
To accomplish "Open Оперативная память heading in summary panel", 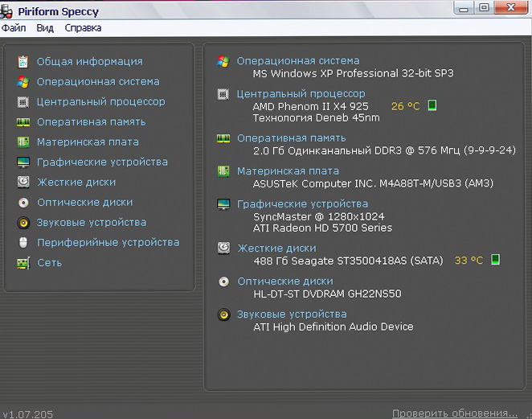I will click(291, 138).
